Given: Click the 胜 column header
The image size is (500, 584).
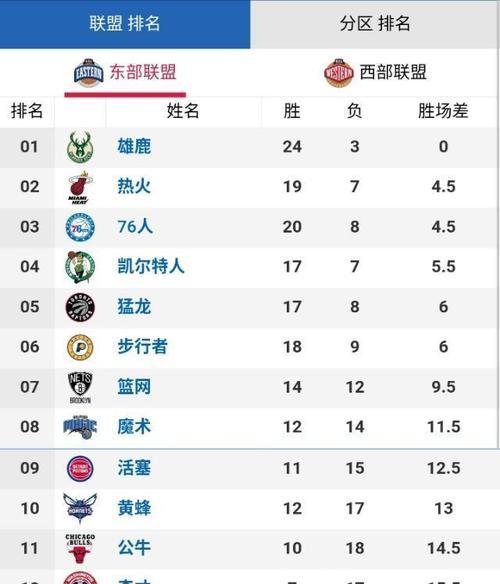Looking at the screenshot, I should tap(292, 111).
